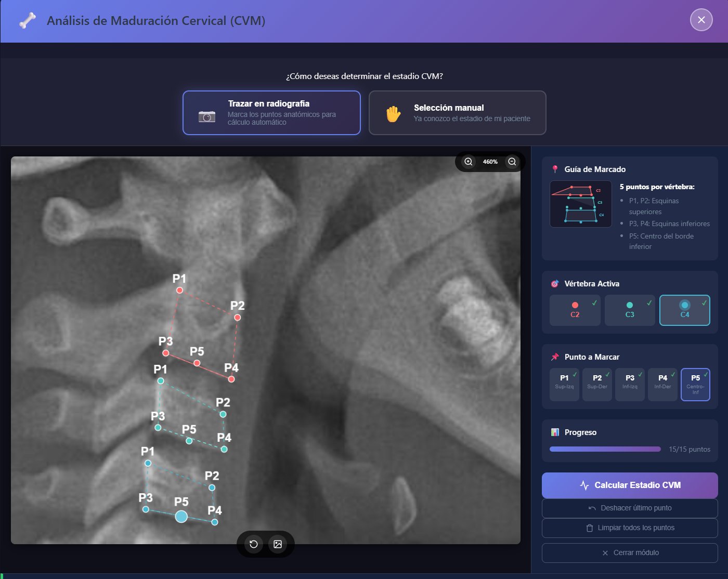Image resolution: width=728 pixels, height=579 pixels.
Task: Click the rotate radiograph icon
Action: point(253,544)
